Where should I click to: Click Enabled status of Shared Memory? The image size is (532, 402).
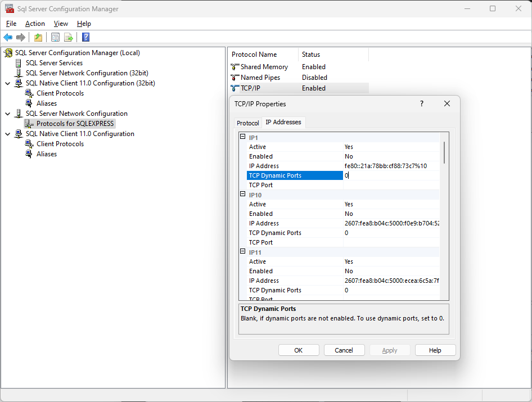(x=314, y=67)
